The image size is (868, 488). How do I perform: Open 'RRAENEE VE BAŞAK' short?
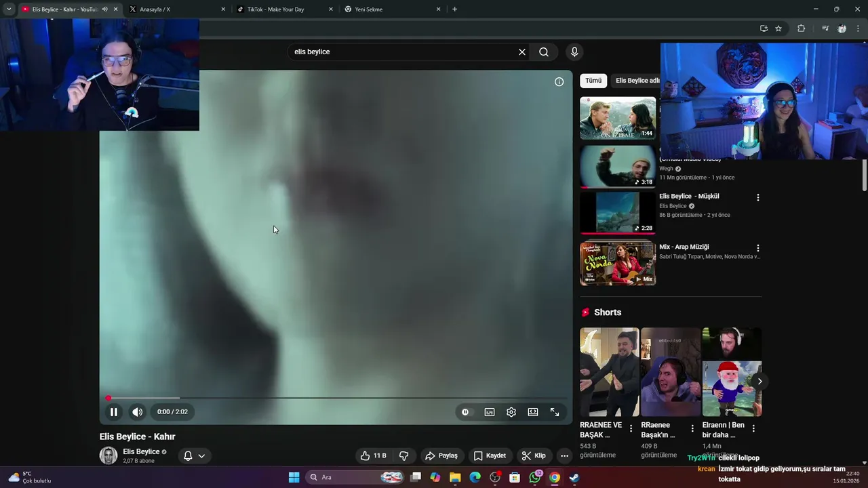609,372
